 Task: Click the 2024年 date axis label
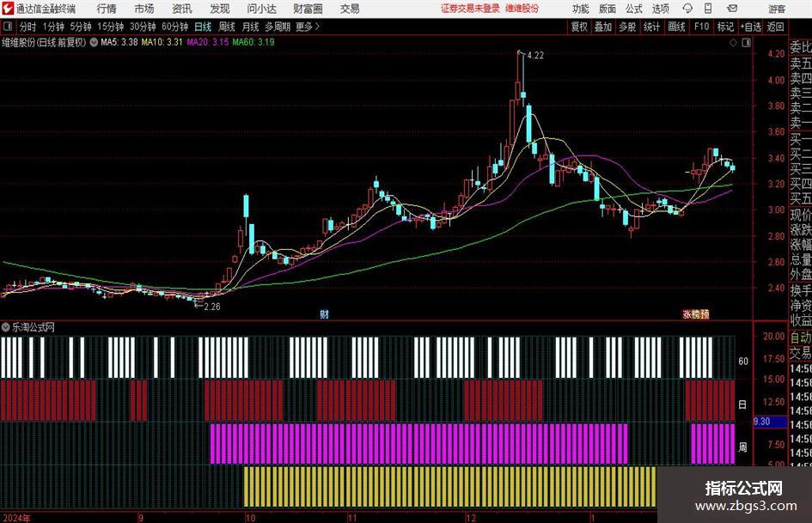pos(16,518)
